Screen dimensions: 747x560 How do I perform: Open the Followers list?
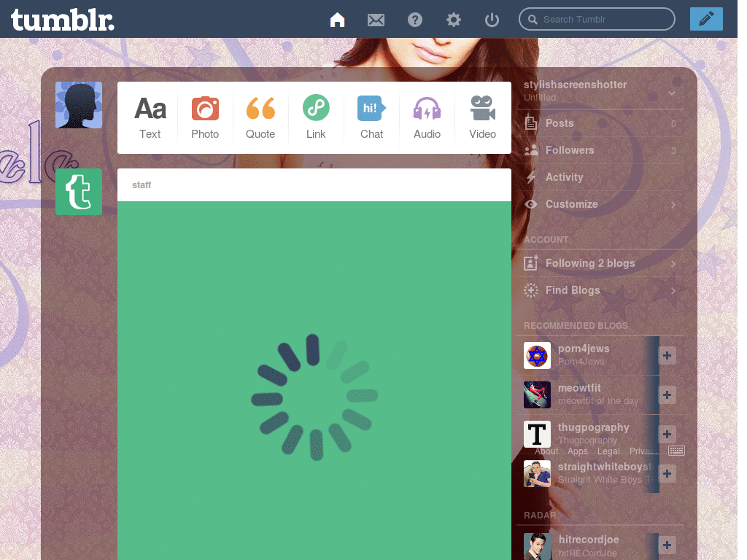600,150
